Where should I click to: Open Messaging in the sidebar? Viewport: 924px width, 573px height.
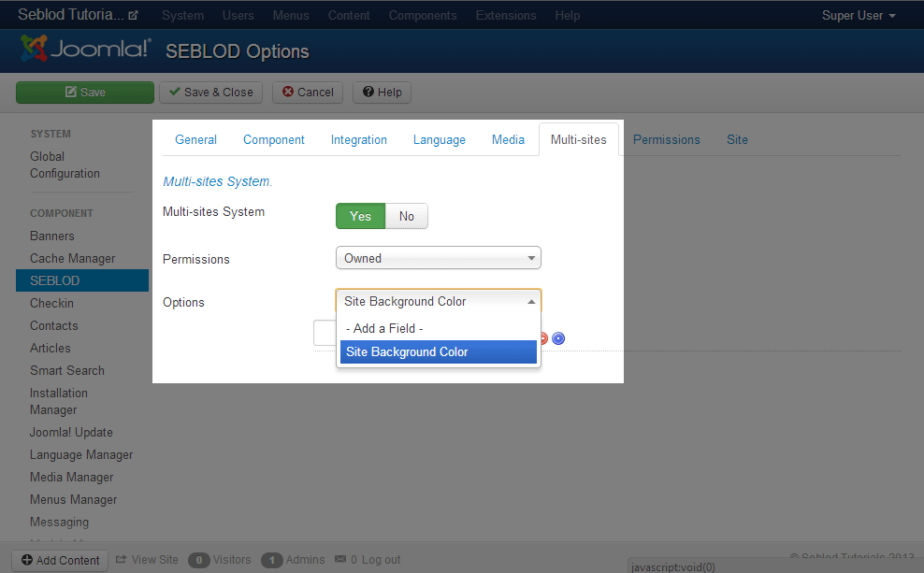(60, 523)
